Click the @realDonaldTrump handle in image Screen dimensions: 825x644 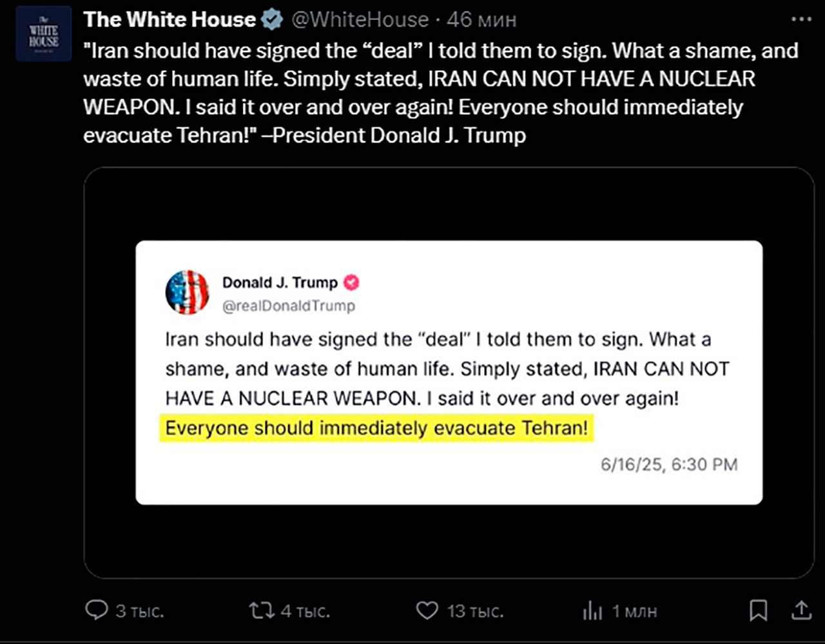point(289,306)
